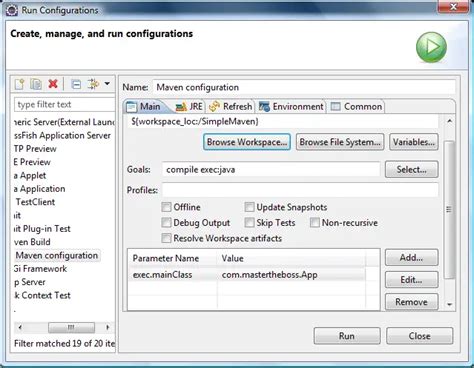The width and height of the screenshot is (474, 368).
Task: Open filter launch configurations icon
Action: [x=93, y=84]
